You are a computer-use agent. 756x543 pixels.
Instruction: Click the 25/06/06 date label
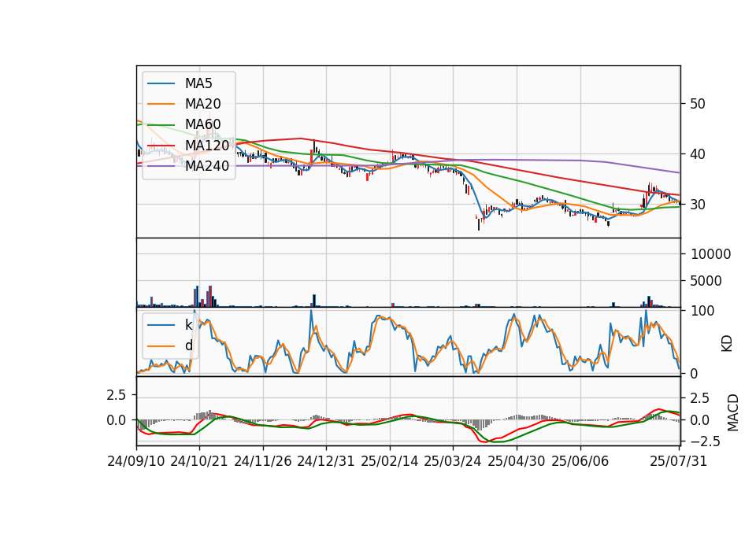click(580, 461)
